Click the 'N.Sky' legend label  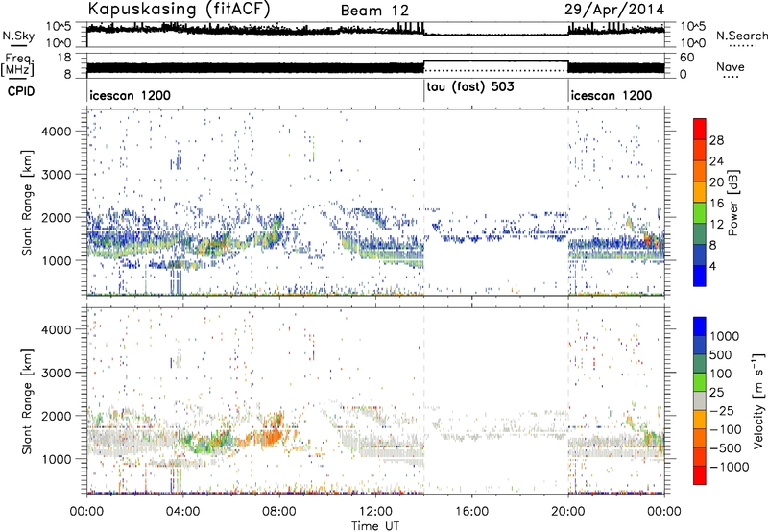click(x=18, y=36)
